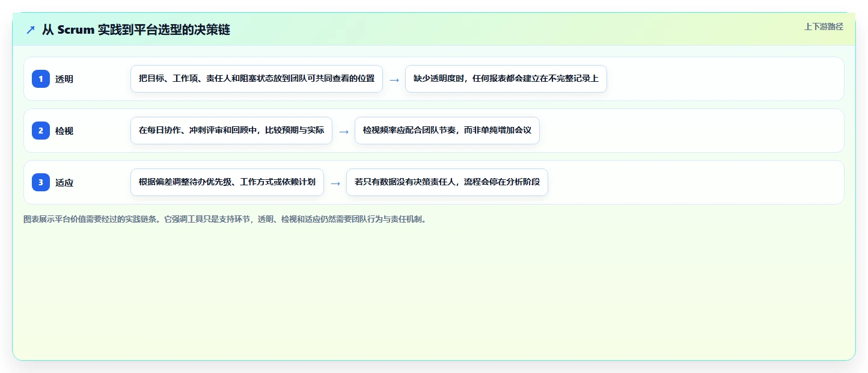Select the 检视 step label
Screen dimensions: 868x373
click(64, 131)
